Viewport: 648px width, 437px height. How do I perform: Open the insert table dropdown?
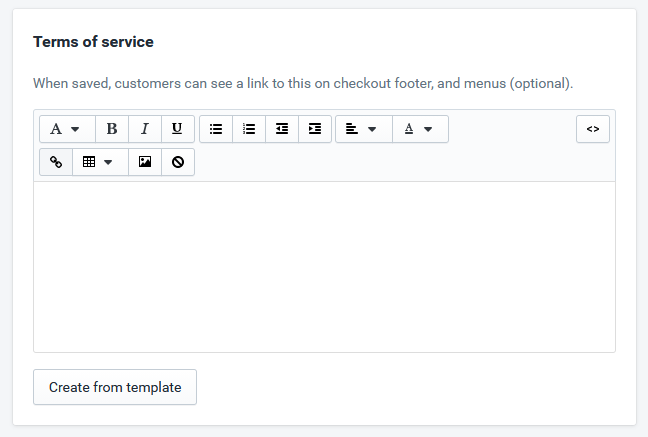click(100, 162)
